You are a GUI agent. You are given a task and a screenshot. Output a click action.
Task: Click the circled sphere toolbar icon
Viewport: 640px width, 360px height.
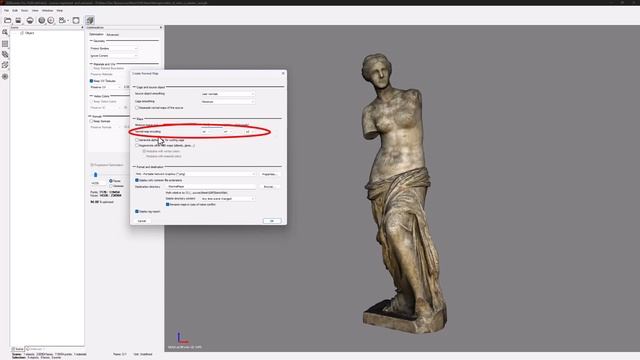point(51,20)
